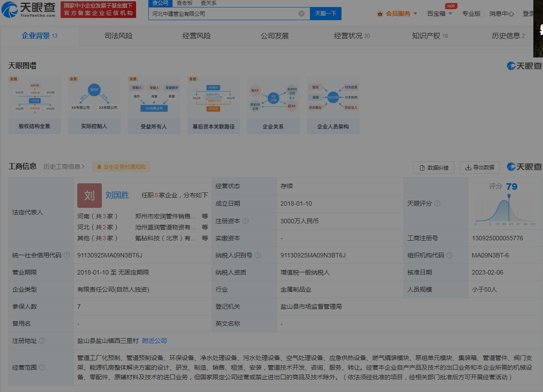
Task: Open help icon beside 注册地址
Action: coord(42,341)
